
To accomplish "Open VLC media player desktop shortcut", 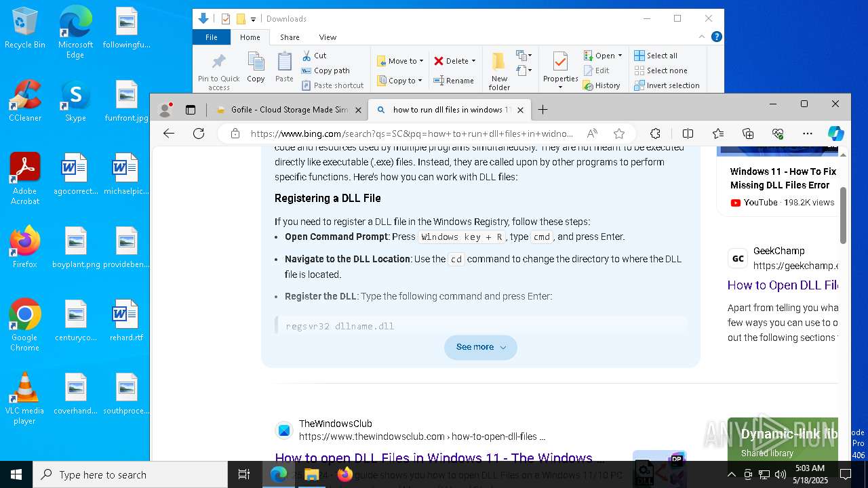I will (x=24, y=399).
